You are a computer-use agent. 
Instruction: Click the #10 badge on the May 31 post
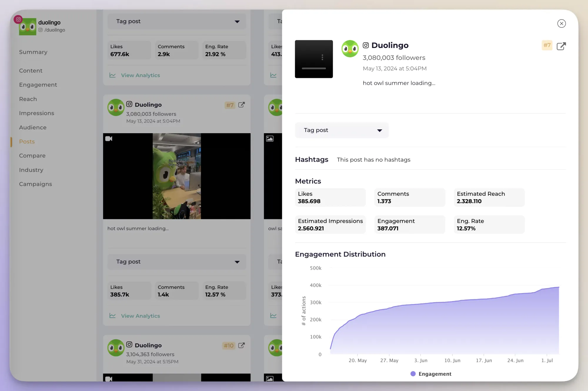(x=228, y=346)
